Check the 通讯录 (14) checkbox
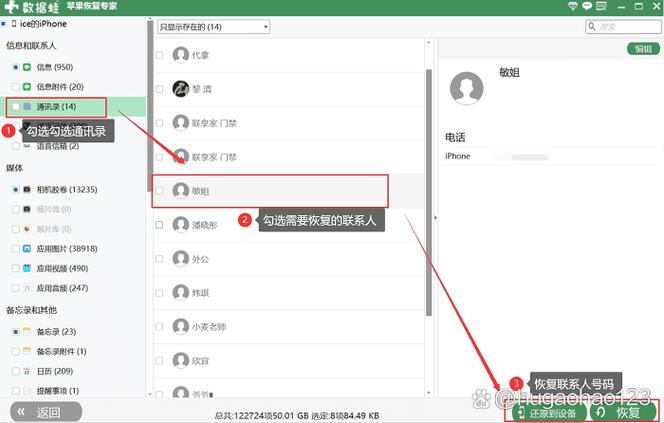Screen dimensions: 664x423 16,106
